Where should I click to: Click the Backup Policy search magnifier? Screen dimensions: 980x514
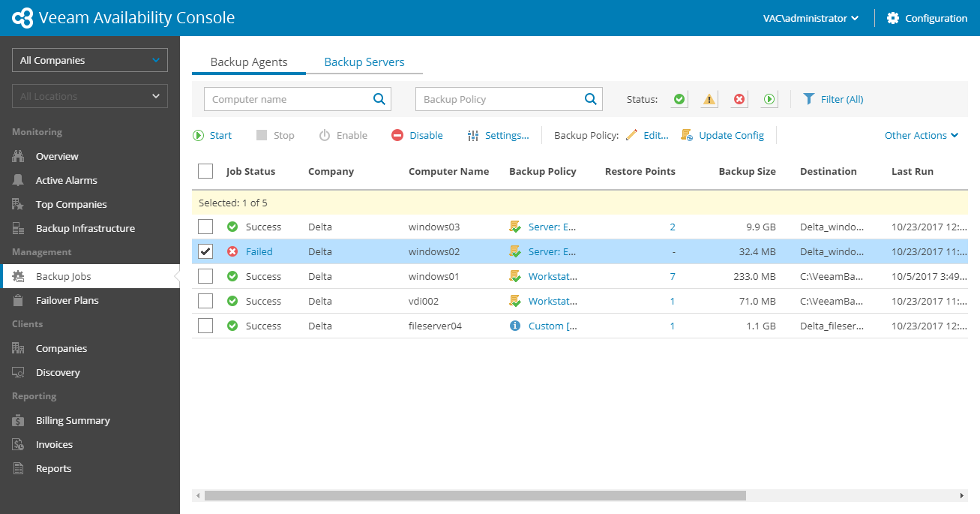[x=591, y=99]
